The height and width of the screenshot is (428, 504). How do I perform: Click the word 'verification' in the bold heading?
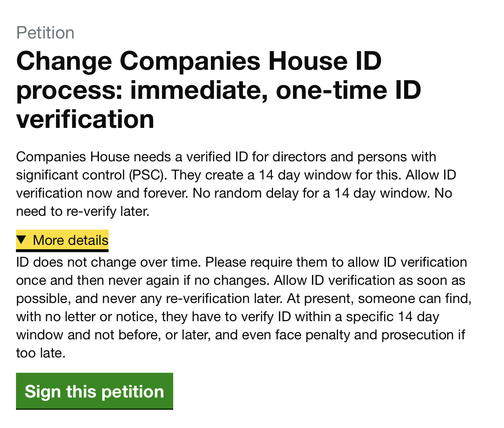point(85,119)
